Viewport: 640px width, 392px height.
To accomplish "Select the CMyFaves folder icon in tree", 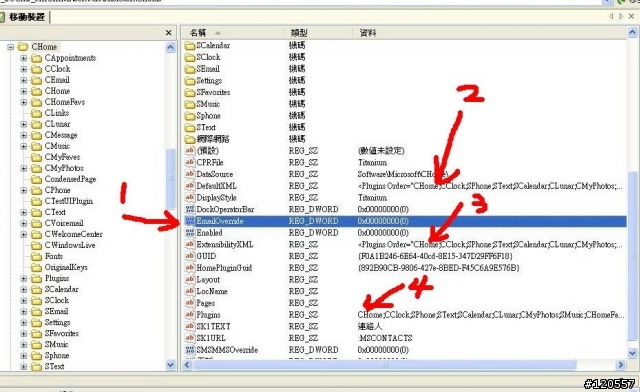I will (36, 157).
